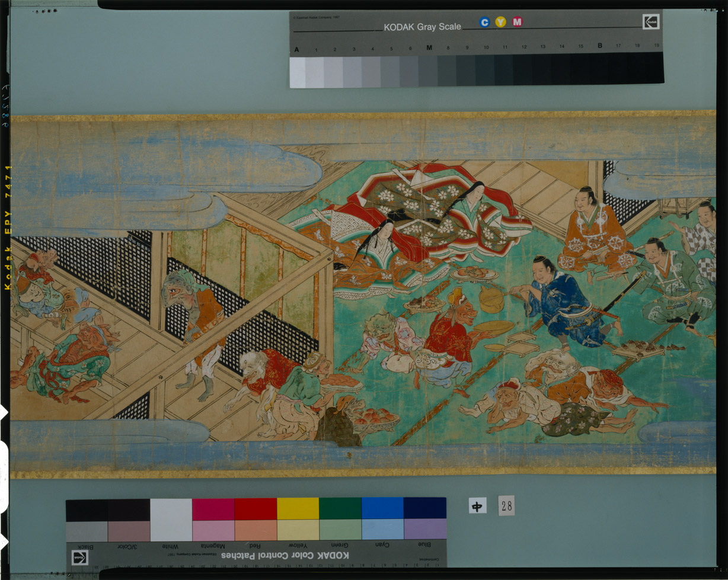Select the pure black color patch

pos(87,509)
